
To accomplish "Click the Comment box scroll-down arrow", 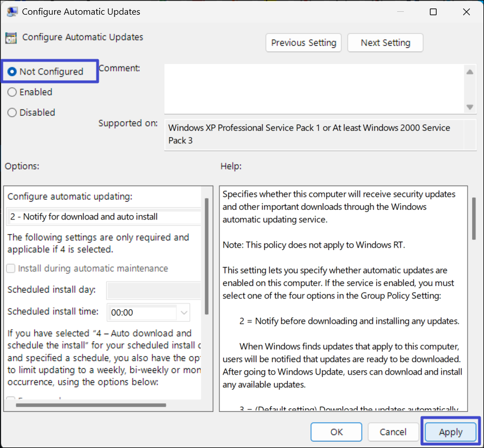I will click(x=469, y=107).
